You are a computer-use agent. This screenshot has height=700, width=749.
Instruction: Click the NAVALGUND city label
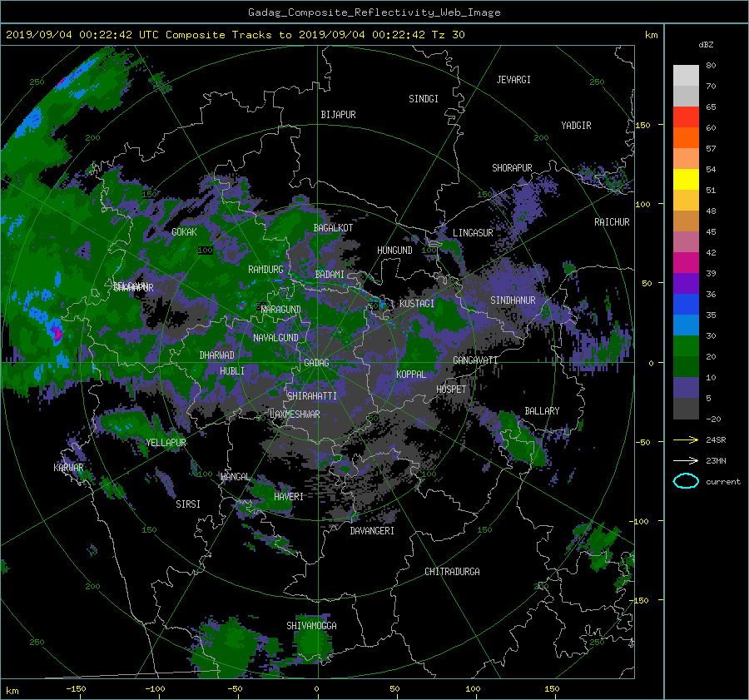click(275, 338)
